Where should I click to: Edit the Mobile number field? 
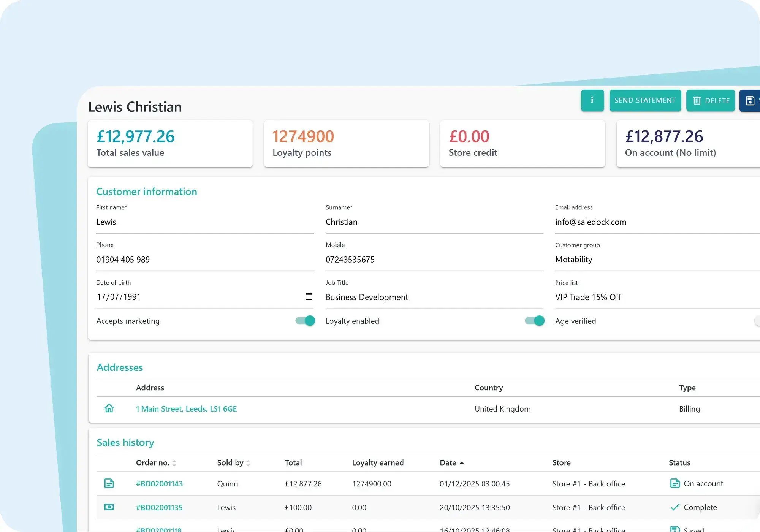[x=434, y=260]
